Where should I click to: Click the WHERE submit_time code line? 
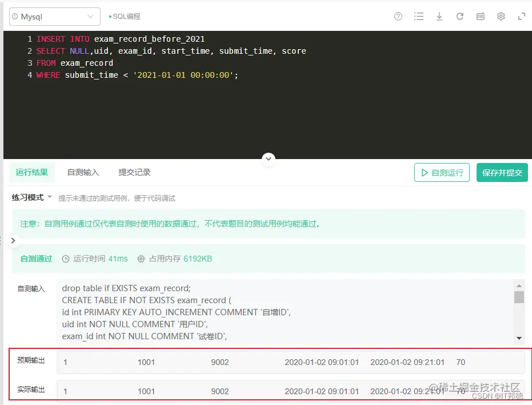137,75
